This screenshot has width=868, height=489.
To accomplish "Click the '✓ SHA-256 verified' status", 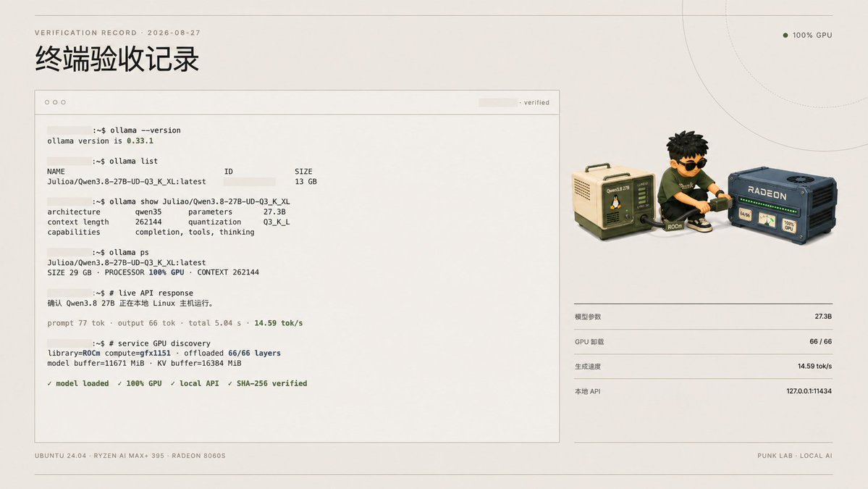I will 267,383.
